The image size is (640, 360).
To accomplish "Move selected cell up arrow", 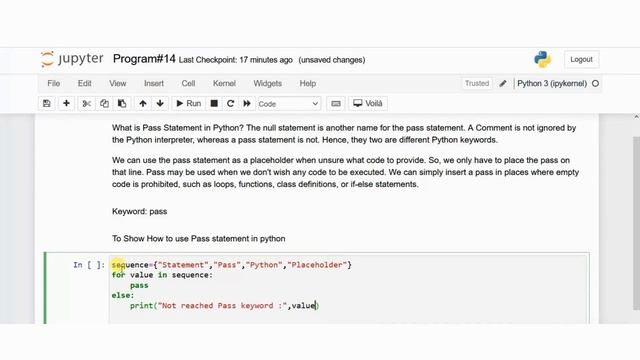I will coord(142,104).
